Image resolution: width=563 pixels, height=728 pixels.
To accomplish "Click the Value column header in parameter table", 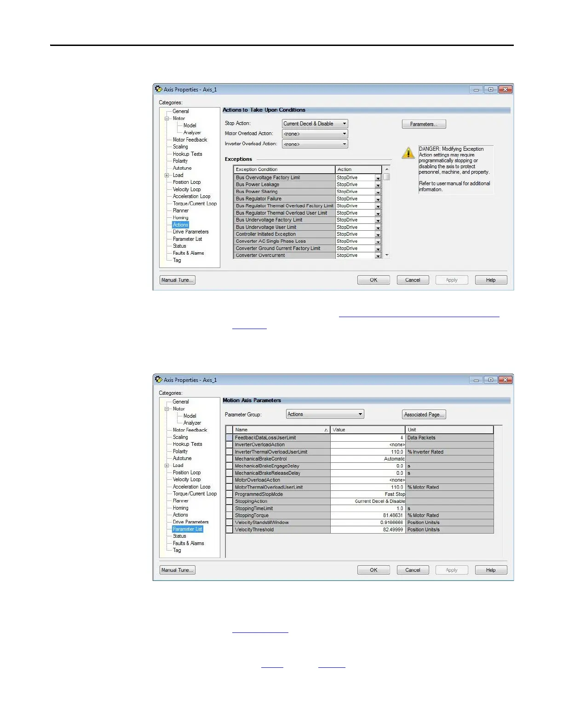I will [x=368, y=430].
